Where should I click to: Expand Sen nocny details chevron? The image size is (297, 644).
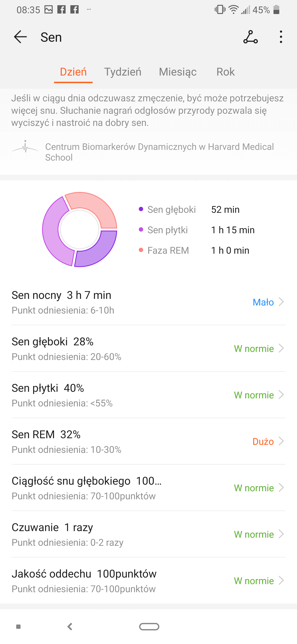(281, 302)
